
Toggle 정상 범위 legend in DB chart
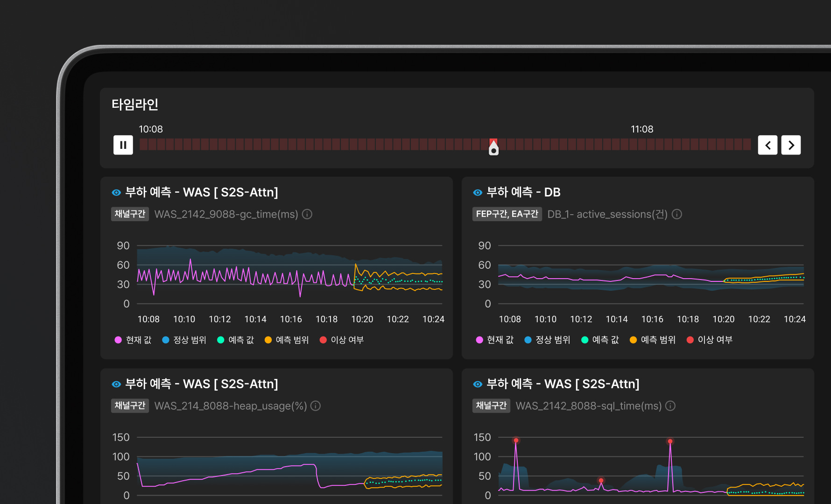[x=547, y=340]
